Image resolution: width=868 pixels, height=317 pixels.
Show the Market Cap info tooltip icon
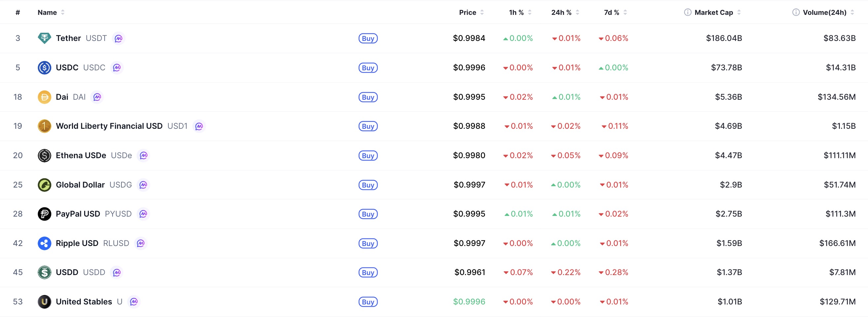click(x=687, y=13)
